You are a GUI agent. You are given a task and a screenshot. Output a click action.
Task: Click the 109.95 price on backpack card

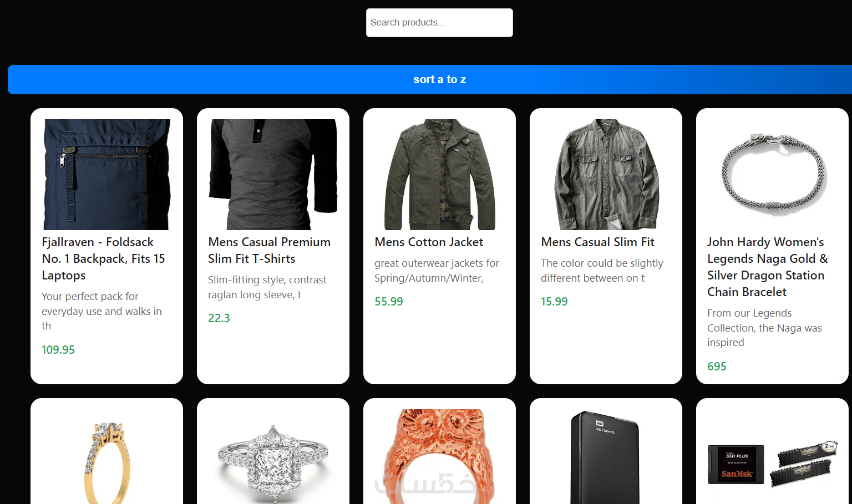tap(58, 350)
